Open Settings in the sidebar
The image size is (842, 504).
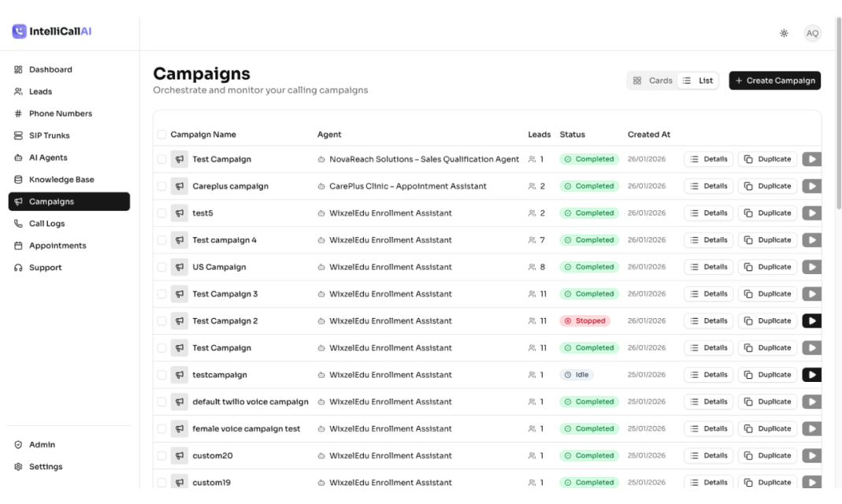coord(69,467)
